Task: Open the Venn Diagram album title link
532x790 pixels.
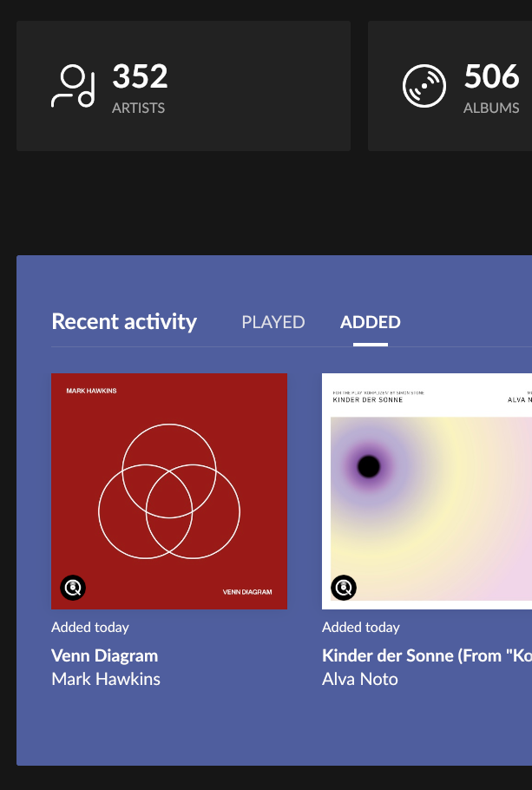Action: pyautogui.click(x=104, y=655)
